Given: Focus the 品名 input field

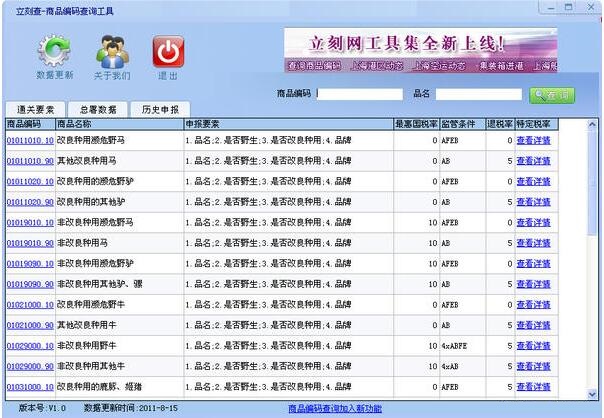Looking at the screenshot, I should pos(479,94).
